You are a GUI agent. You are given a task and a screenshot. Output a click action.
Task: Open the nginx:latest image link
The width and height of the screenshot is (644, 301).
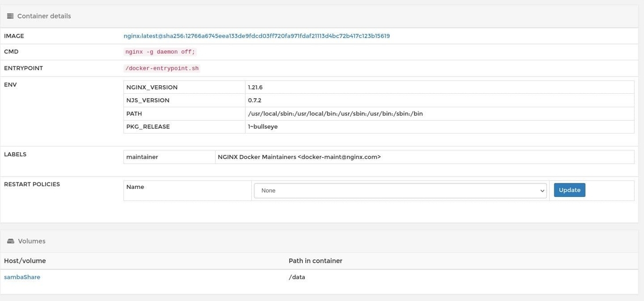[257, 36]
